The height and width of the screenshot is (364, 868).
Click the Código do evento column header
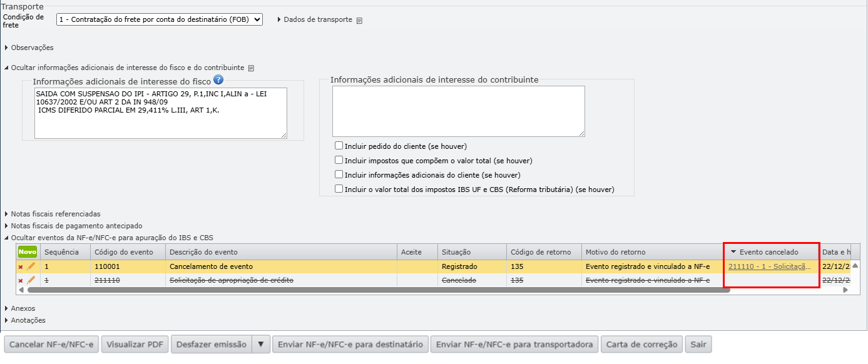coord(128,252)
